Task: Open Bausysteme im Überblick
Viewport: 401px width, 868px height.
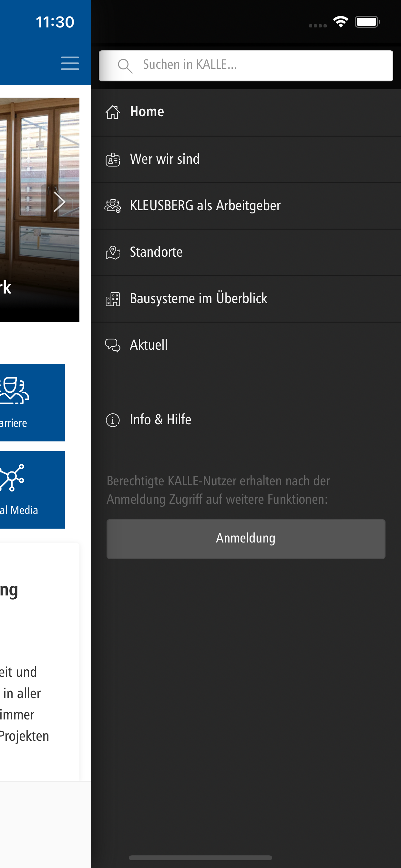Action: coord(246,299)
